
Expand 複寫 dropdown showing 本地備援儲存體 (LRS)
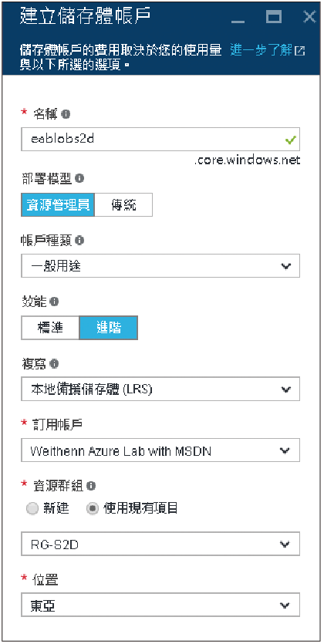pos(160,389)
